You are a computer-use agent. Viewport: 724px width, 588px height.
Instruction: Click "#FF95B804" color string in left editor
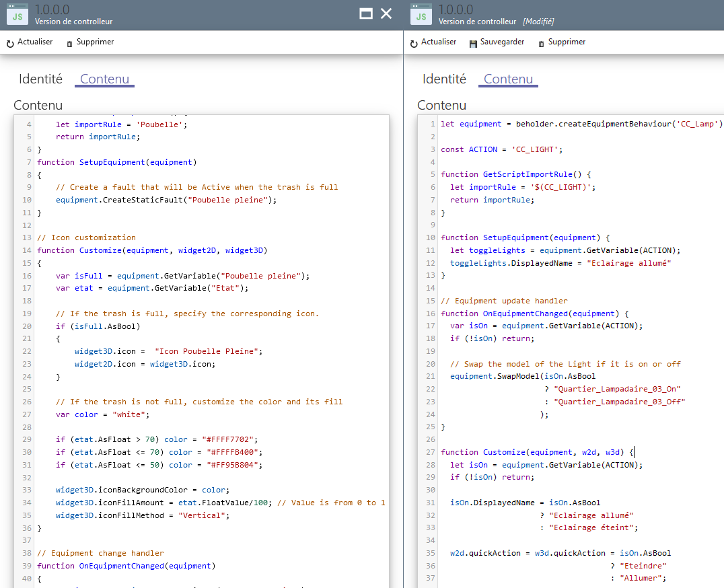232,466
